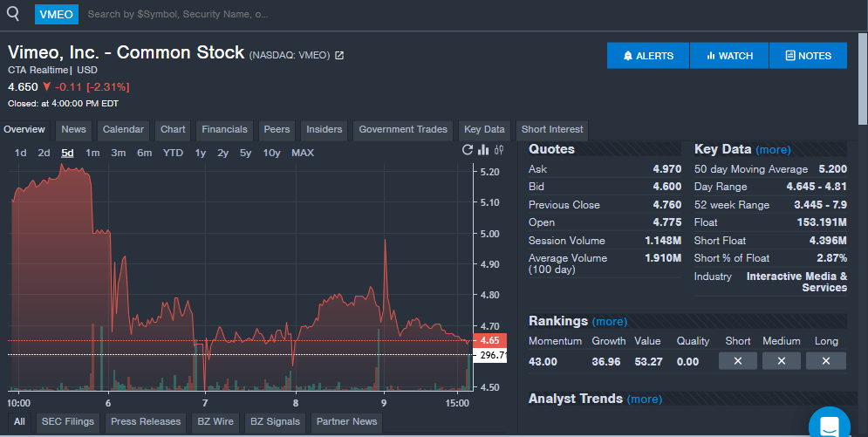
Task: Select the MAX chart range
Action: click(x=303, y=153)
